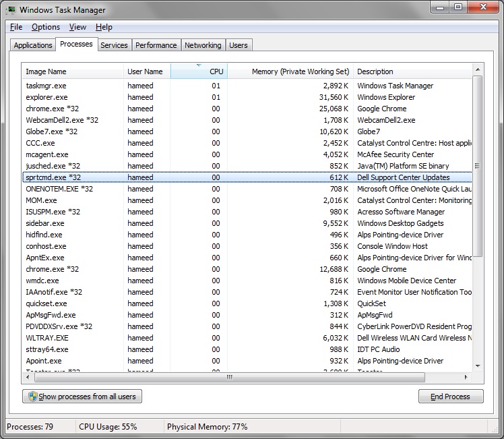Sort by the CPU column header
Screen dimensions: 504x439
[199, 71]
